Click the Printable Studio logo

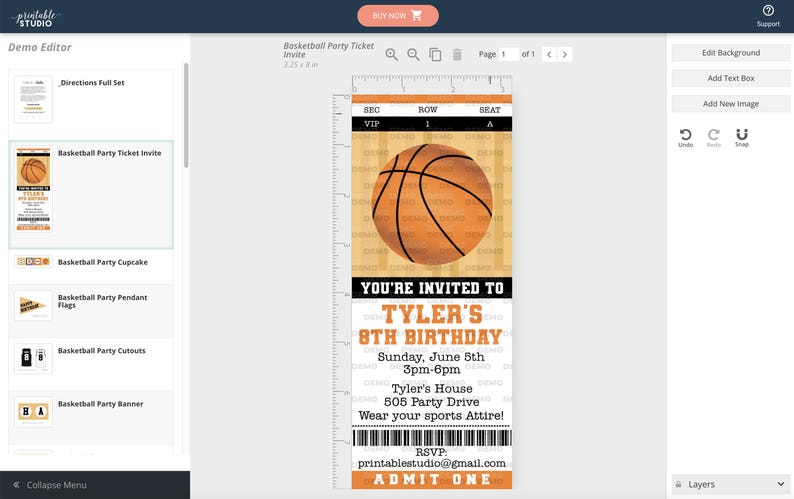click(x=35, y=18)
